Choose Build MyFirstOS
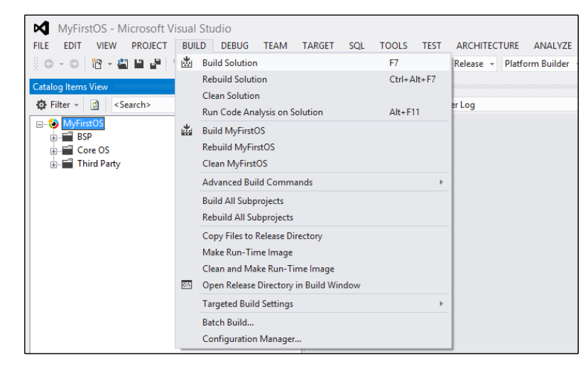 point(313,131)
